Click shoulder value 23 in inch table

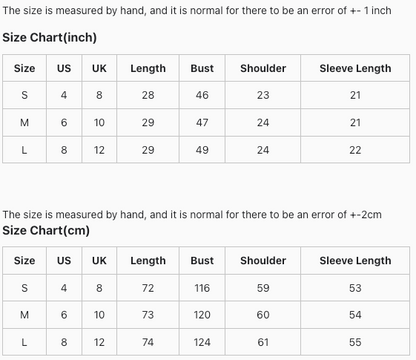click(x=263, y=95)
